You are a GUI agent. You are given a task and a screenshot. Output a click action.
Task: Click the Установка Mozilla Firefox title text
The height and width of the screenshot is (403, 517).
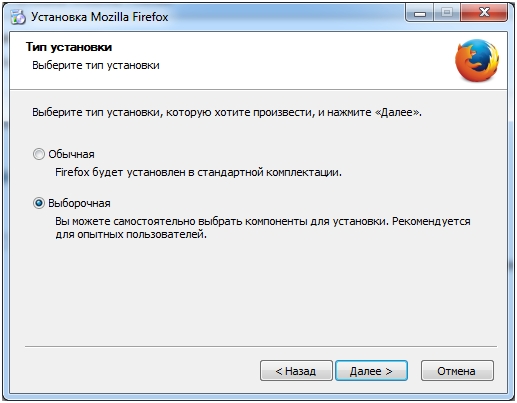(x=100, y=17)
